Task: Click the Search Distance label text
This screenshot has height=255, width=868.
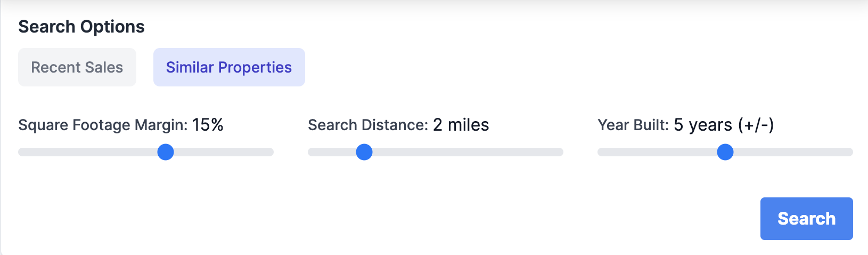Action: (368, 125)
